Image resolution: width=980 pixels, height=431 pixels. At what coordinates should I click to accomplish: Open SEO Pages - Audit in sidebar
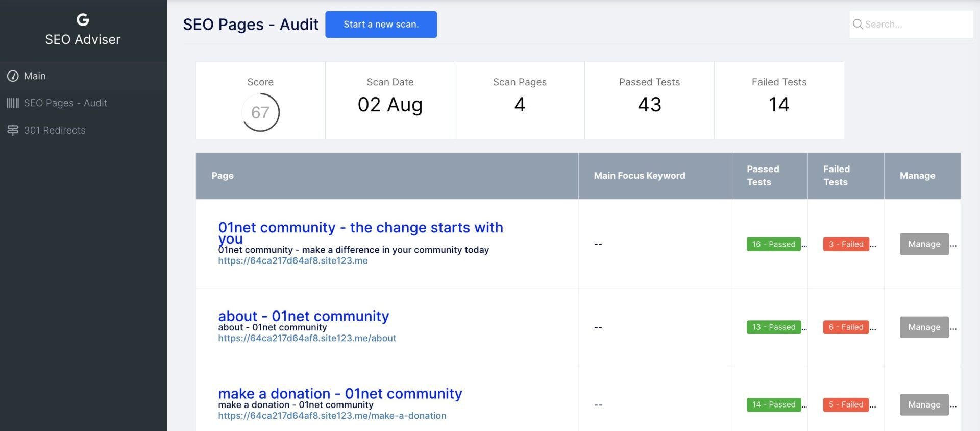pos(83,103)
